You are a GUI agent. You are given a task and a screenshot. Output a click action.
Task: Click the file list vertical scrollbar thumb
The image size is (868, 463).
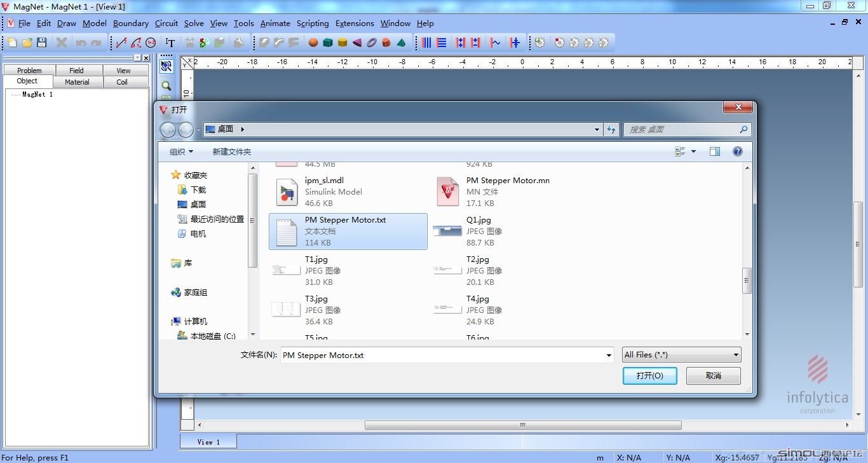pos(747,280)
